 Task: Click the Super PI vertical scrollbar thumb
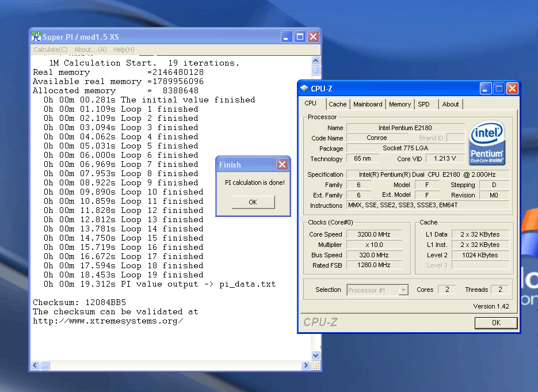316,70
